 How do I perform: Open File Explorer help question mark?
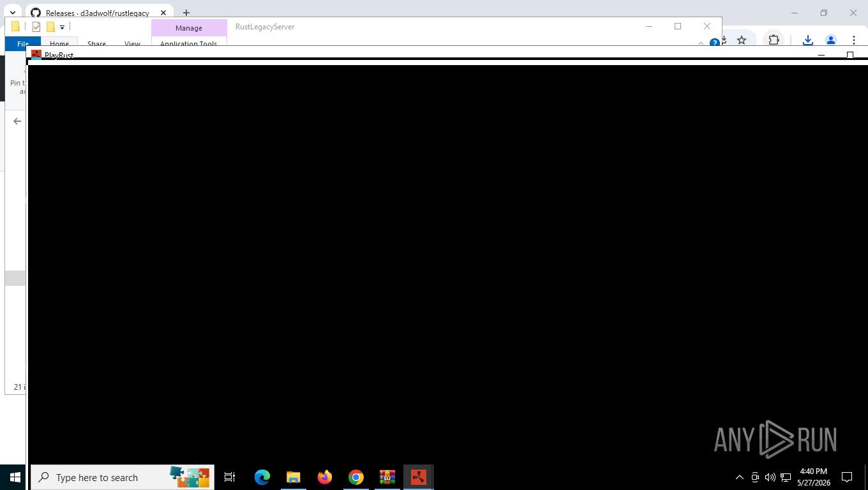[x=715, y=43]
